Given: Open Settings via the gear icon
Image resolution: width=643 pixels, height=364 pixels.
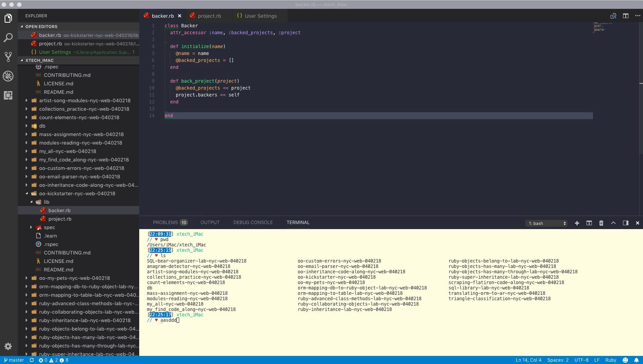Looking at the screenshot, I should (x=8, y=346).
